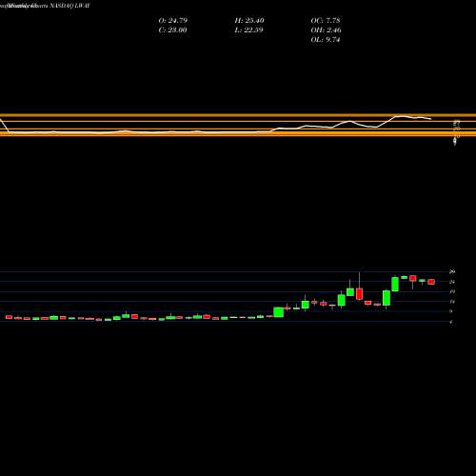This screenshot has width=476, height=476.
Task: Click the OL: 9.74 value
Action: (x=326, y=40)
